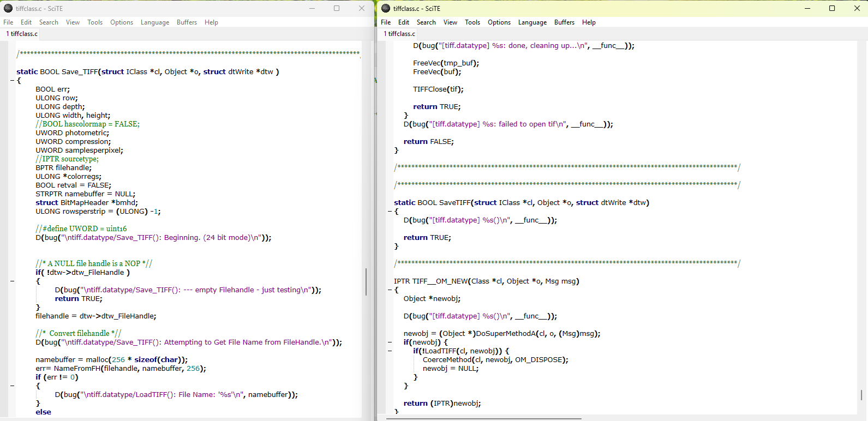Maximize the left SciTE window
This screenshot has height=421, width=868.
coord(337,8)
